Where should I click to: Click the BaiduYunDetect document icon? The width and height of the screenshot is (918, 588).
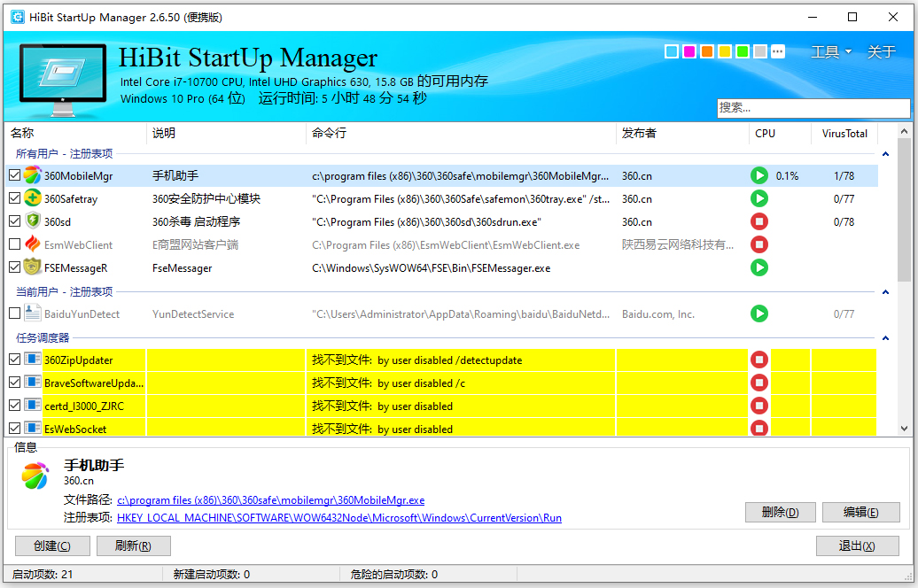point(33,313)
